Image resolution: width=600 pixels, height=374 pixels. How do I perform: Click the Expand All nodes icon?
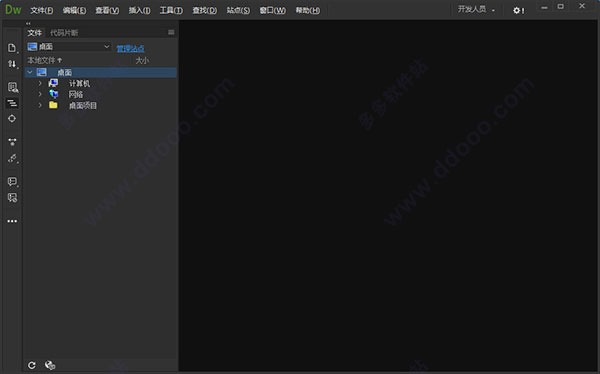[12, 142]
